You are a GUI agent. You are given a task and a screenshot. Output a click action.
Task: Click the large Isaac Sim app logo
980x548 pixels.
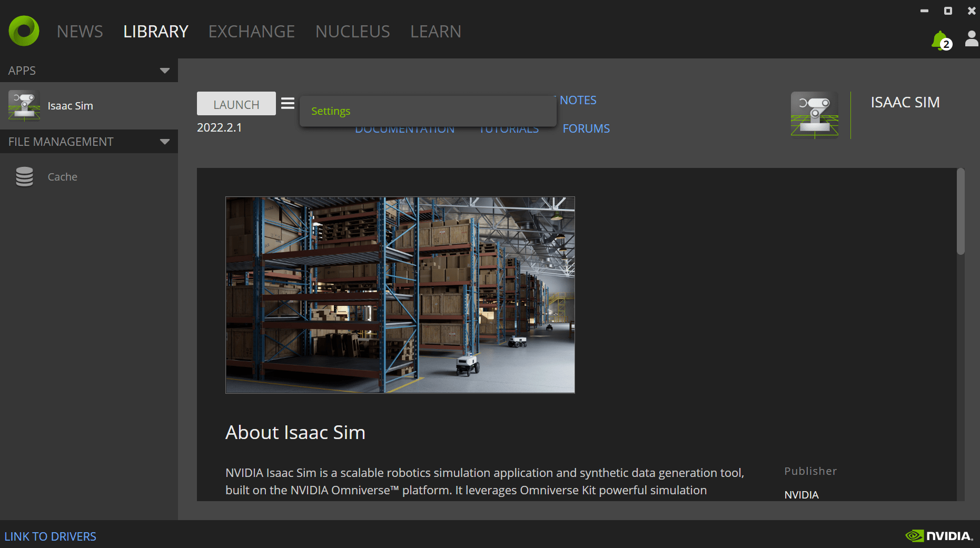coord(814,115)
